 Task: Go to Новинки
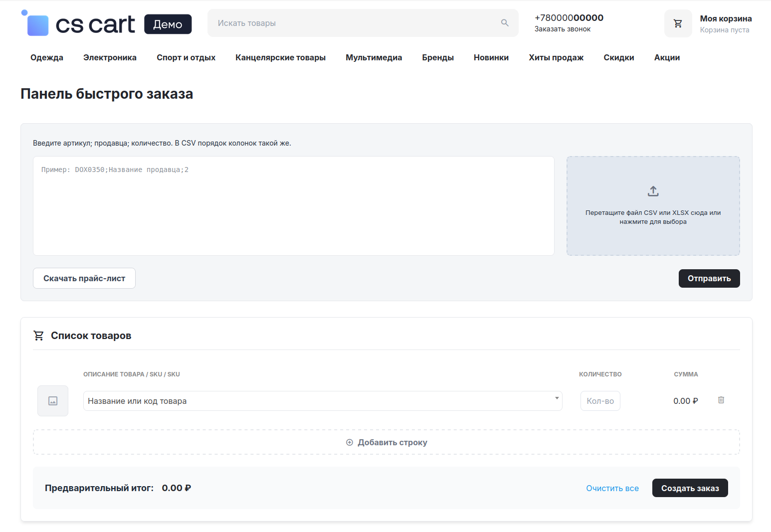(491, 57)
